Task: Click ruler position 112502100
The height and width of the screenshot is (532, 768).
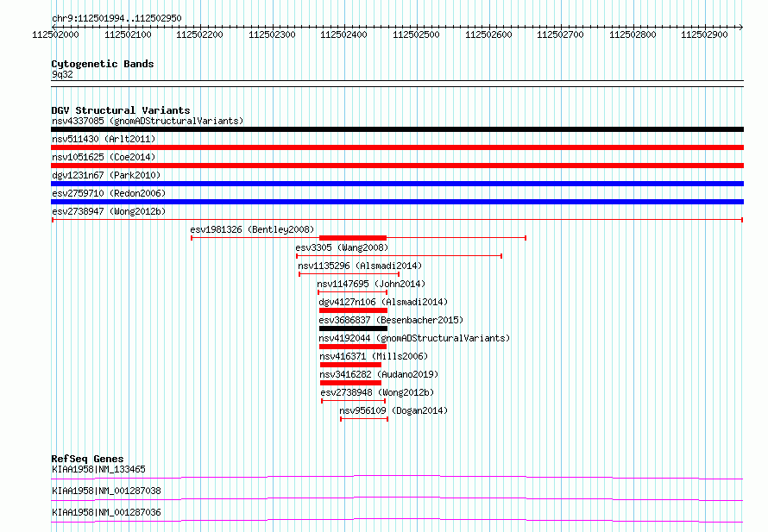Action: pos(128,34)
